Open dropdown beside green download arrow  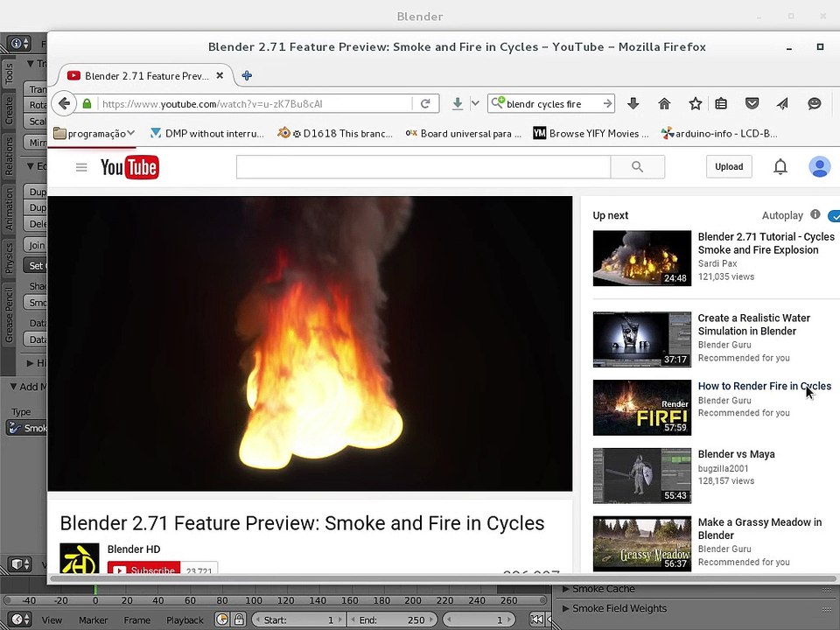coord(474,103)
